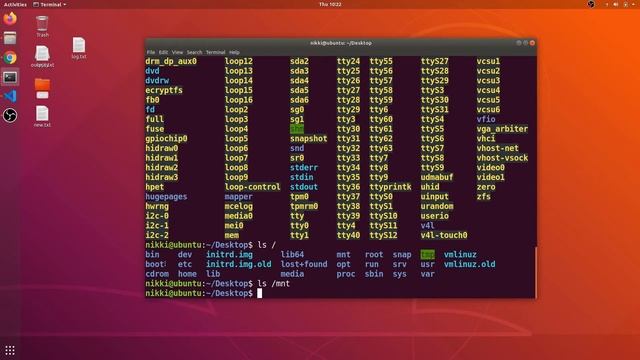Open the power menu icon in top bar

click(626, 4)
